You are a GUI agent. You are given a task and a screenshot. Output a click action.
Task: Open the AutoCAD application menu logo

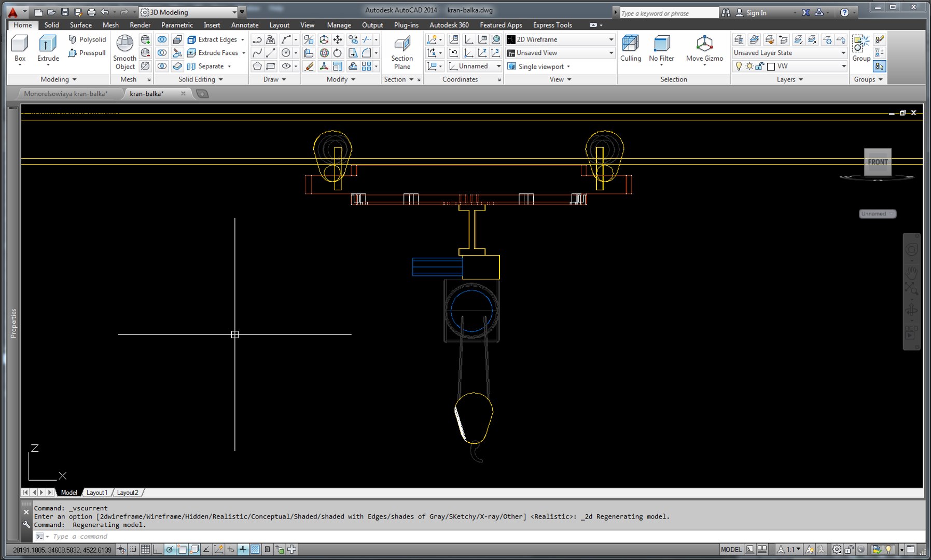click(12, 12)
